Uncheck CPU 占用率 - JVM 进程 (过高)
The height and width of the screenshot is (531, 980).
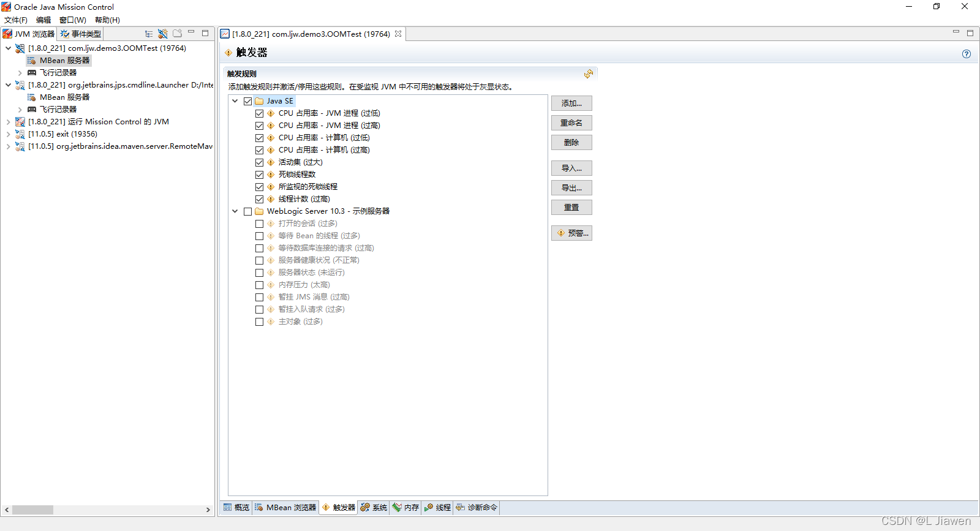pos(259,126)
